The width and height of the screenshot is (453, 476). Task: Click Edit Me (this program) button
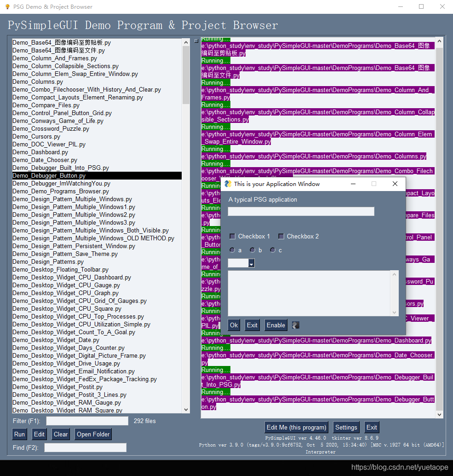coord(296,427)
